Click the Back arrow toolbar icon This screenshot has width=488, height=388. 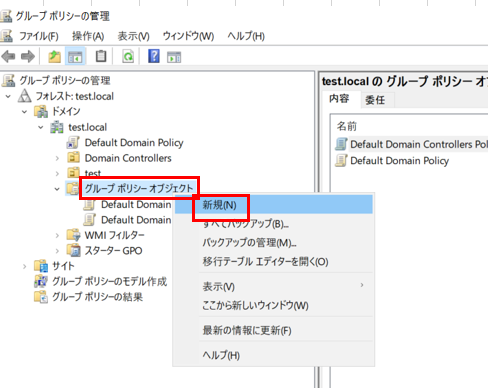(x=9, y=57)
